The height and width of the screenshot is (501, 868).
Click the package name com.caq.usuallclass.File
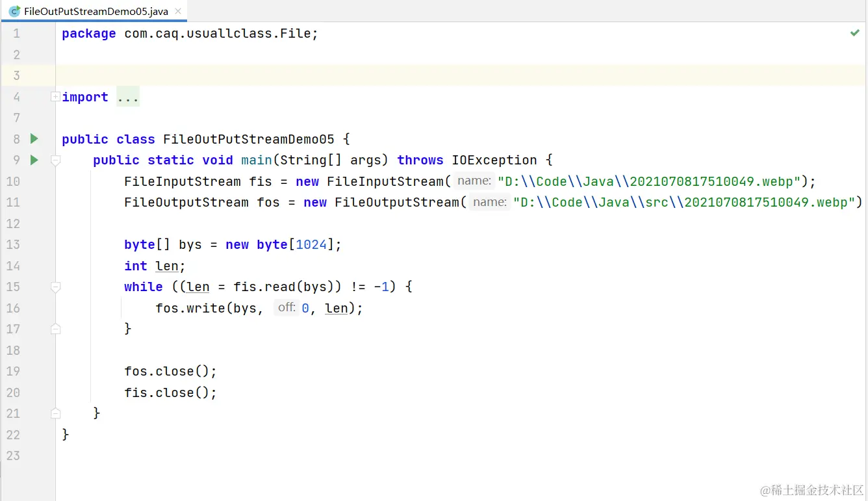point(218,34)
